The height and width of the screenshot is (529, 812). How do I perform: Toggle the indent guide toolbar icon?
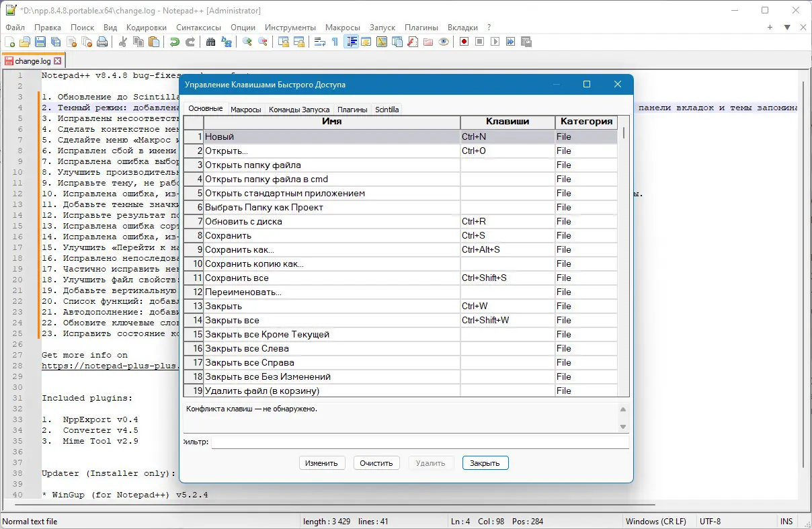(351, 42)
